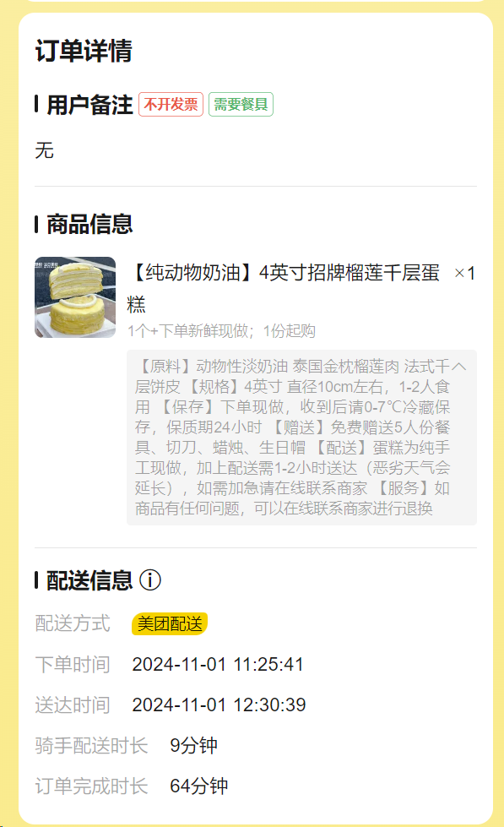The image size is (504, 827).
Task: Click the ×1 quantity indicator
Action: [x=464, y=273]
